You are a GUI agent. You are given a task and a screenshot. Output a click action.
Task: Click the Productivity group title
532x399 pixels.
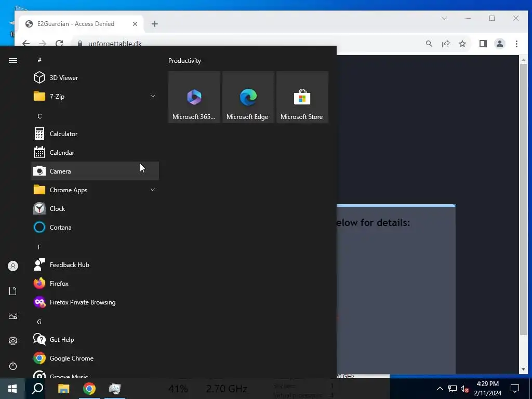coord(184,61)
